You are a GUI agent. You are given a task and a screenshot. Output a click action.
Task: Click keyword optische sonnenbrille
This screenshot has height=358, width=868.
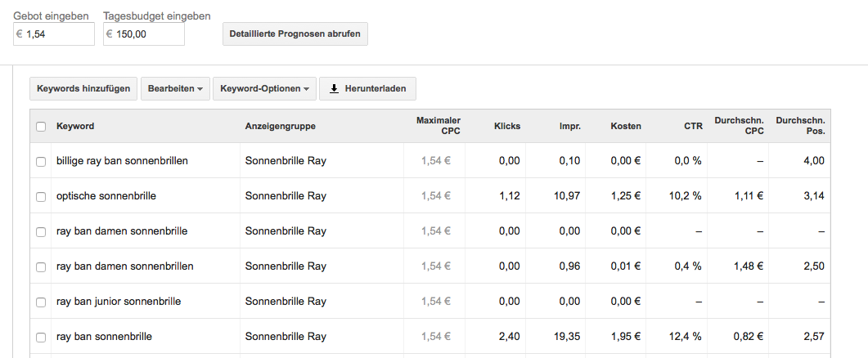(x=106, y=196)
